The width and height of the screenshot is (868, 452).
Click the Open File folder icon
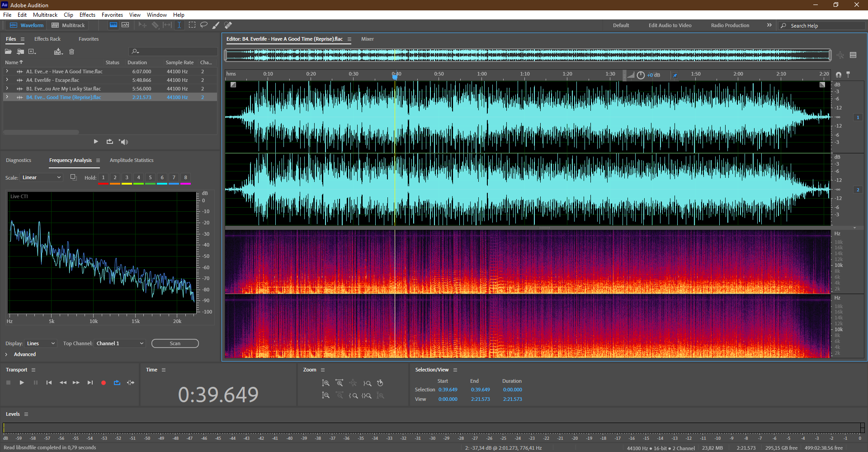click(8, 52)
